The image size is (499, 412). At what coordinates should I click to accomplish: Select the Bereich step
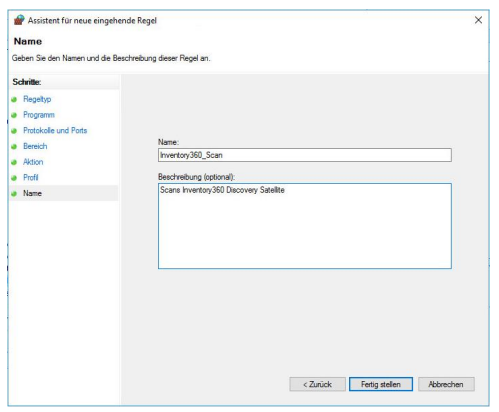point(35,146)
